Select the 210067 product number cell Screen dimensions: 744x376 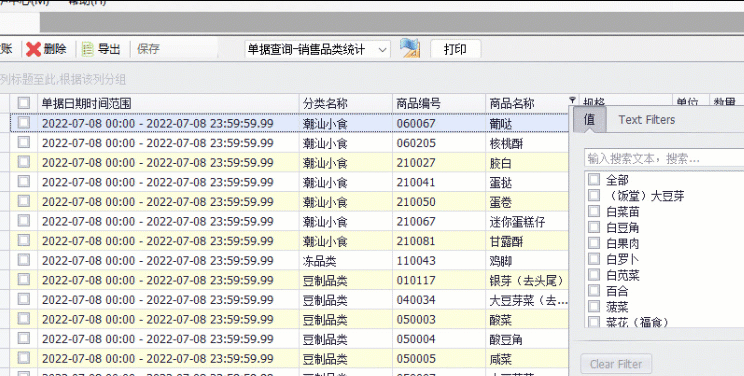tap(439, 221)
